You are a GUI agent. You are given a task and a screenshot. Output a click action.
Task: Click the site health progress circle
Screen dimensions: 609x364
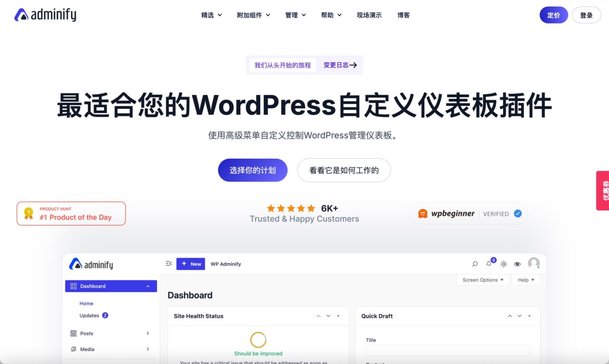258,340
